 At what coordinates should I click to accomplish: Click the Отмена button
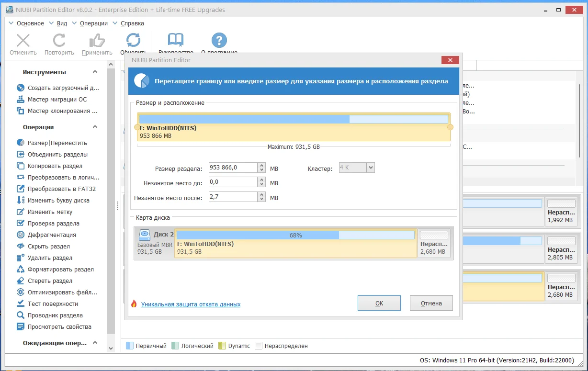[x=431, y=303]
